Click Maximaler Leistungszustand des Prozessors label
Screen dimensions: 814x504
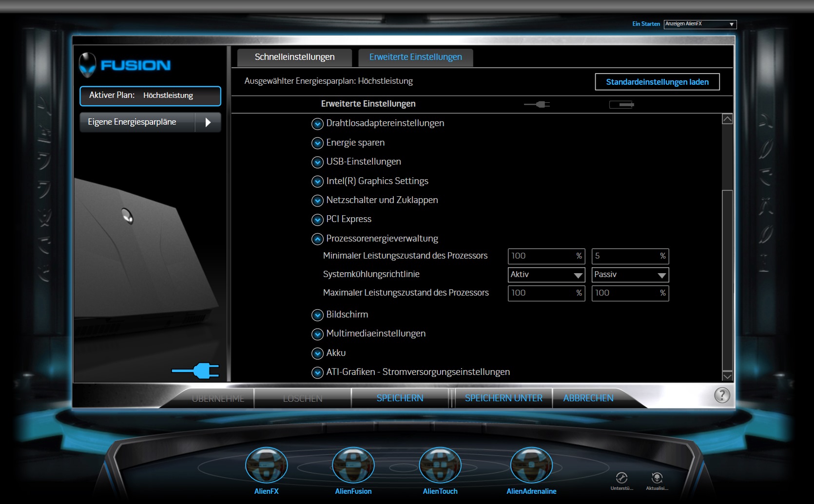click(x=406, y=293)
